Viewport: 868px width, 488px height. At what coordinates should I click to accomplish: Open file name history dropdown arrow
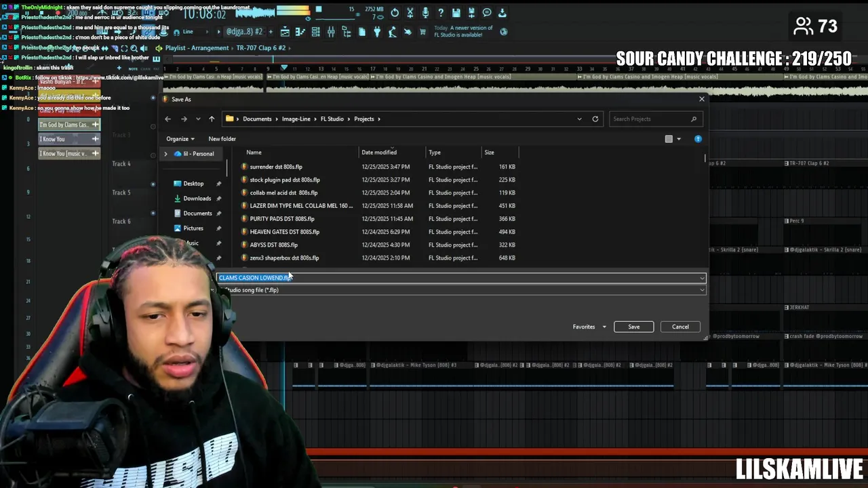click(x=702, y=278)
